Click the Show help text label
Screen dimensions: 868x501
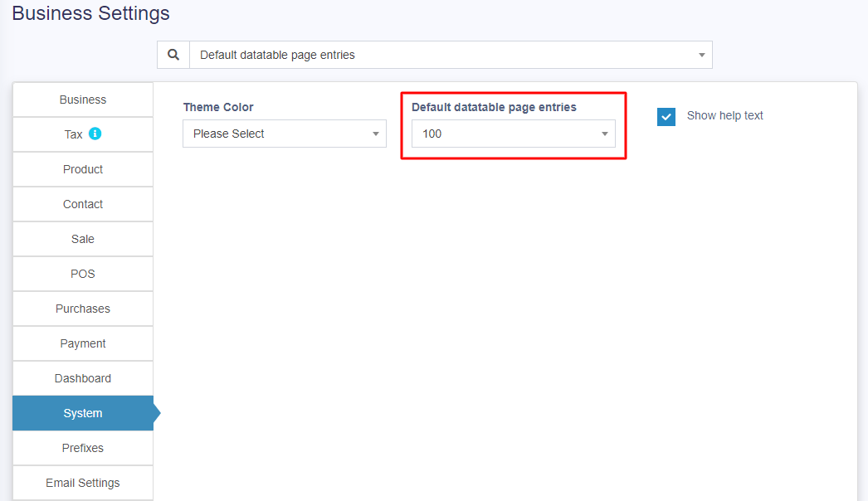click(x=724, y=115)
